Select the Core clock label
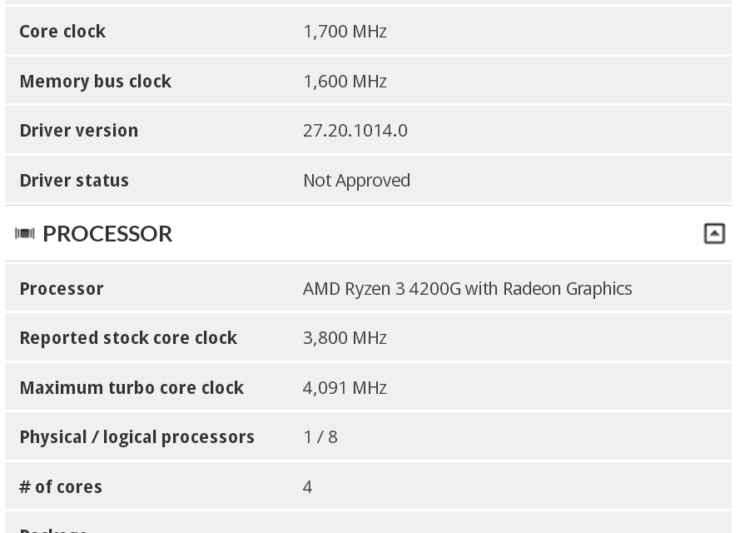 63,32
